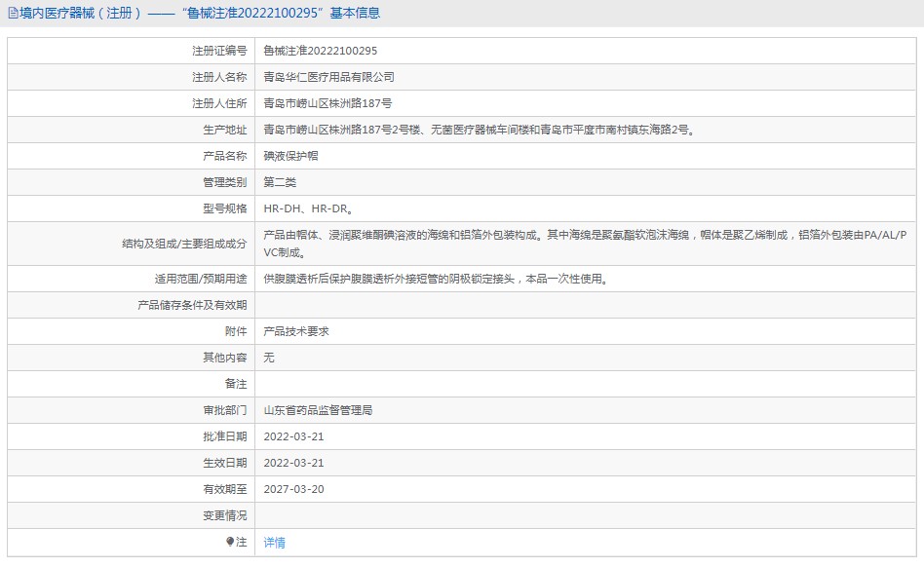
Task: Click the 型号规格 label
Action: (224, 208)
